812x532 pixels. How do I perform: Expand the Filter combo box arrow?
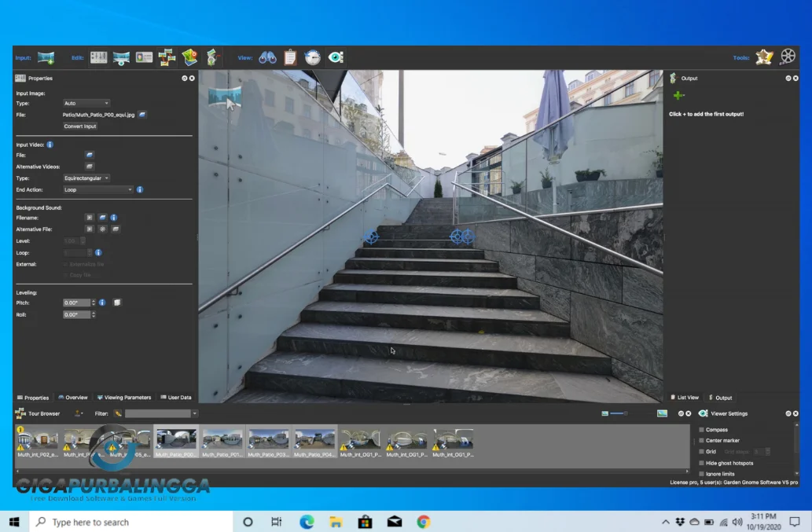(x=195, y=413)
